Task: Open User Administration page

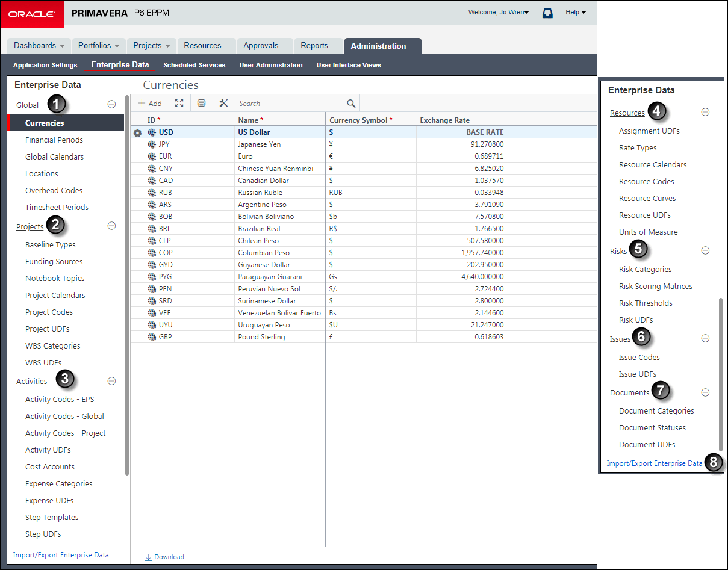Action: 271,65
